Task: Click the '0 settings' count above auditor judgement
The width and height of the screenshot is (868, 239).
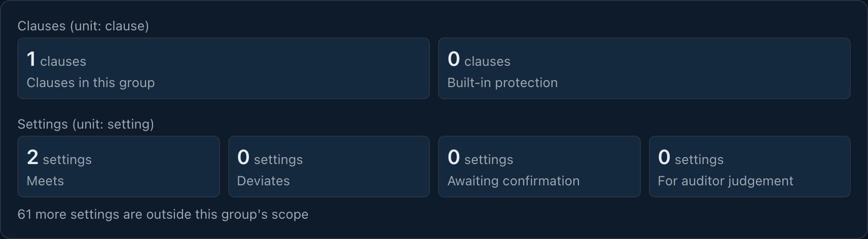Action: 691,158
